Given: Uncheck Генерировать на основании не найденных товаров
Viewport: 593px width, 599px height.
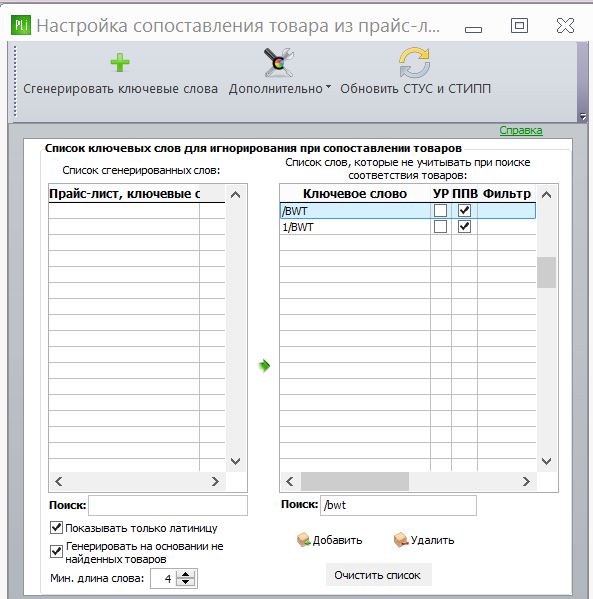Looking at the screenshot, I should 57,551.
